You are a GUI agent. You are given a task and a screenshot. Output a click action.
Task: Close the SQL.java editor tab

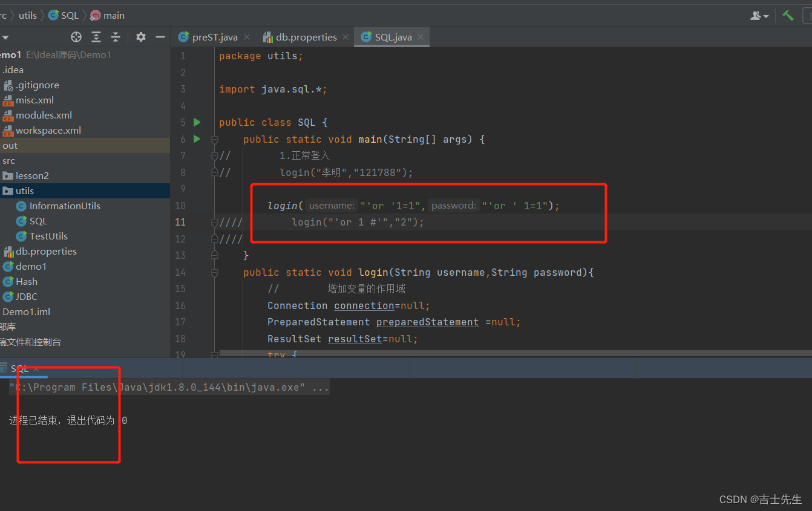[x=421, y=37]
